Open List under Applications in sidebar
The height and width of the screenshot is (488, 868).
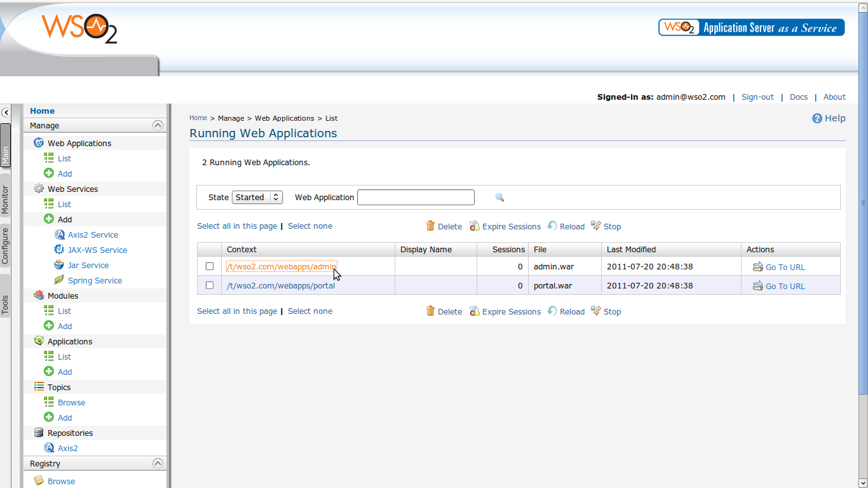[64, 356]
